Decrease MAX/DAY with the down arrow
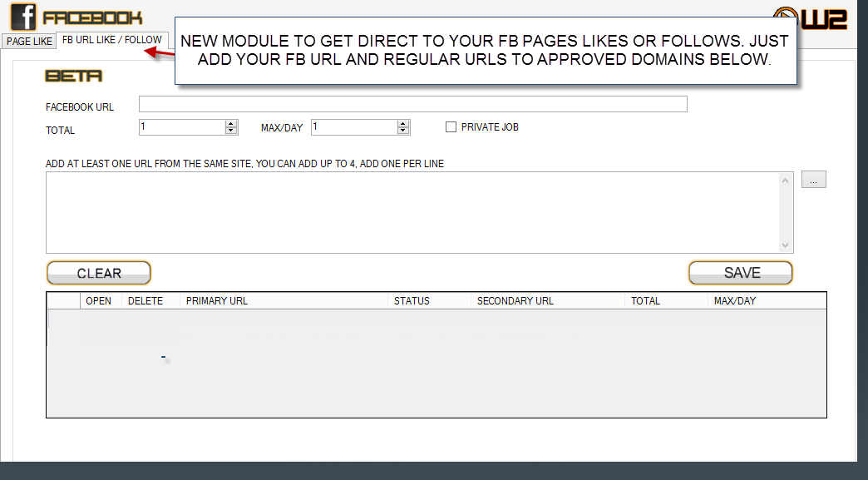This screenshot has width=868, height=480. pyautogui.click(x=403, y=131)
